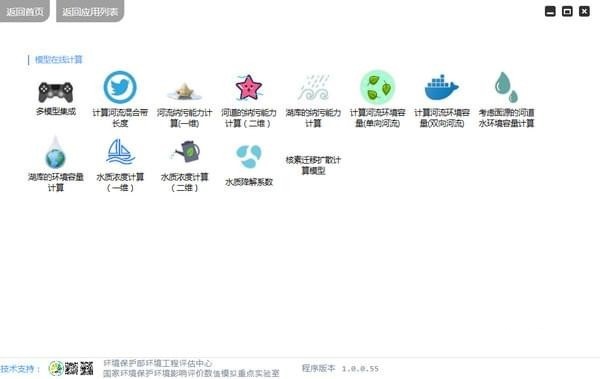Open the globe 湖库的环境容量计算 icon

click(x=56, y=152)
